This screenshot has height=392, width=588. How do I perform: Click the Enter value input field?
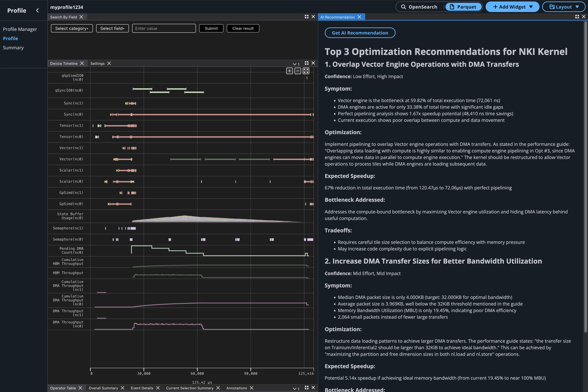[164, 28]
